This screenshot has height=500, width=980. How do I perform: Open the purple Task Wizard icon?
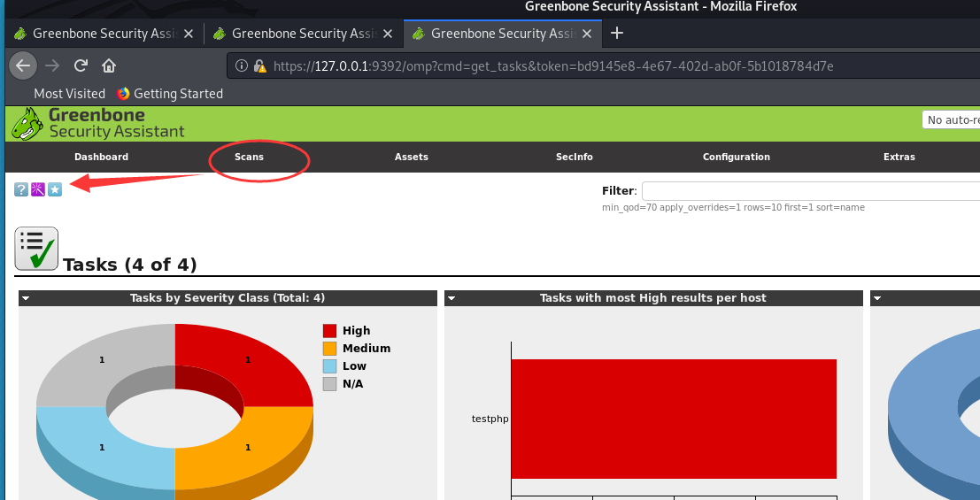38,189
